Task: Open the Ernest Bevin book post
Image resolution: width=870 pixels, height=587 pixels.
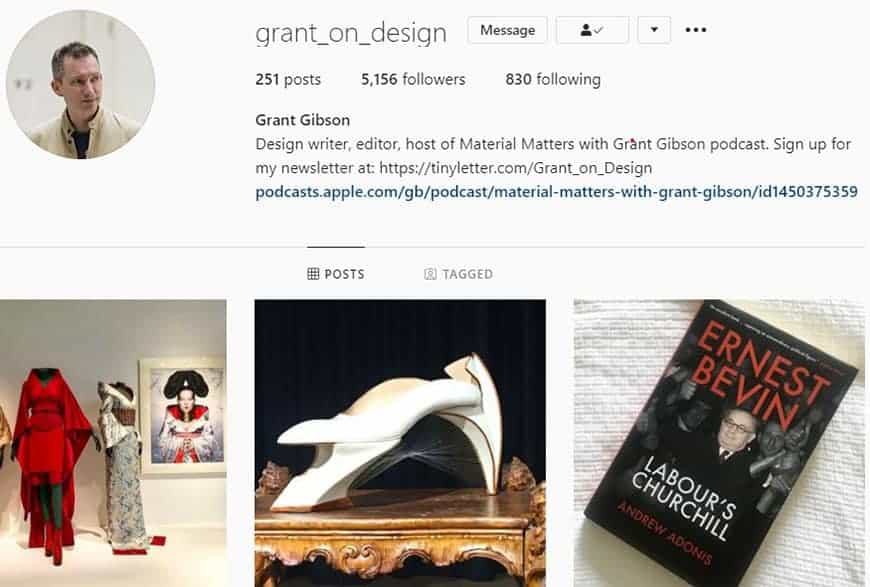Action: click(719, 443)
